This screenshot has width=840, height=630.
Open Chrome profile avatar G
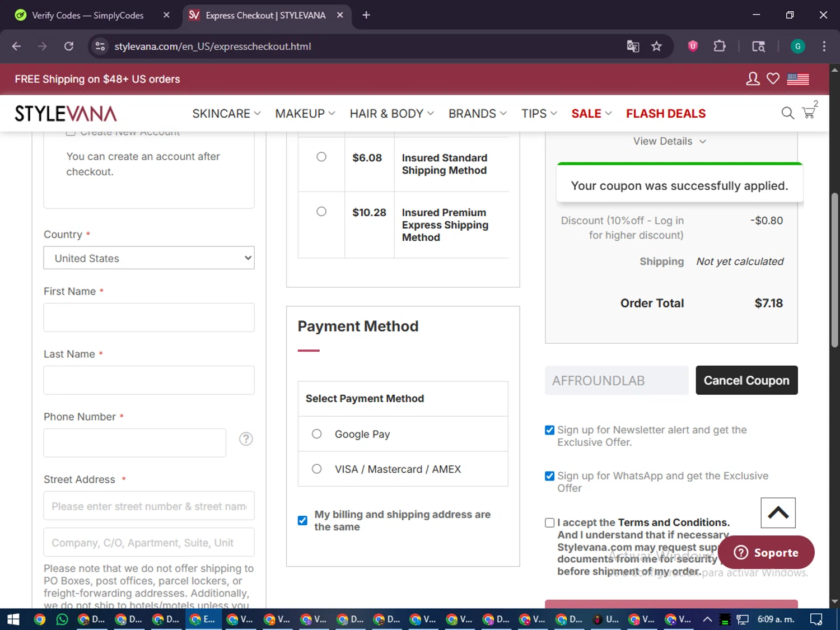click(797, 46)
